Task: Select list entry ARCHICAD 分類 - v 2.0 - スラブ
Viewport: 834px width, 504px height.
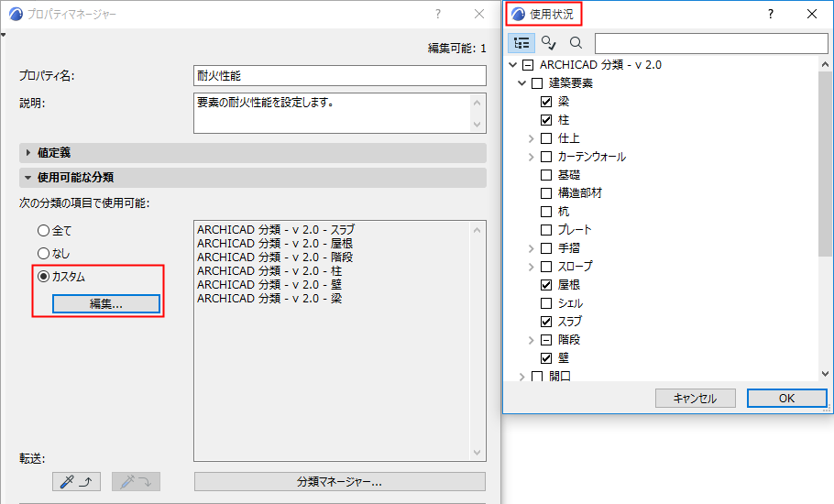Action: 276,230
